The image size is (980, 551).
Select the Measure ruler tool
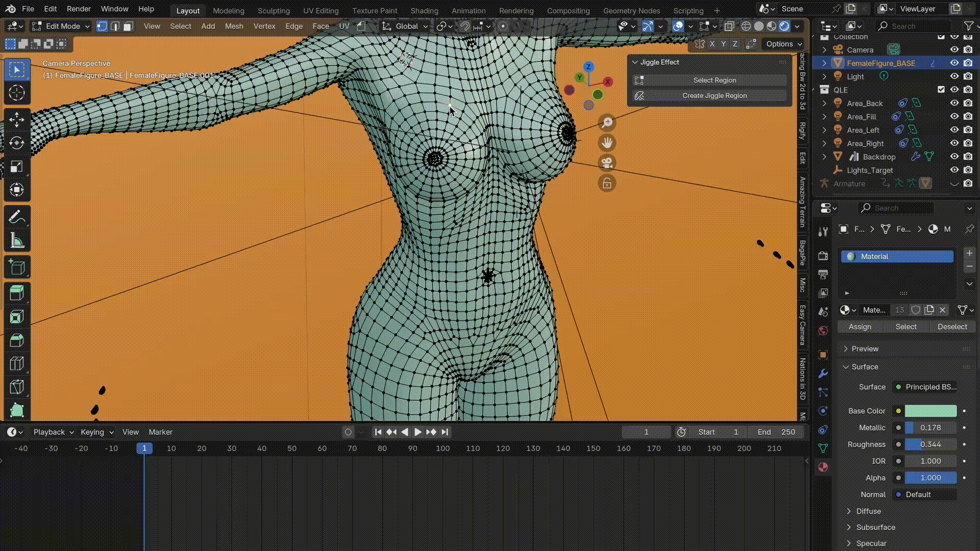pos(16,241)
